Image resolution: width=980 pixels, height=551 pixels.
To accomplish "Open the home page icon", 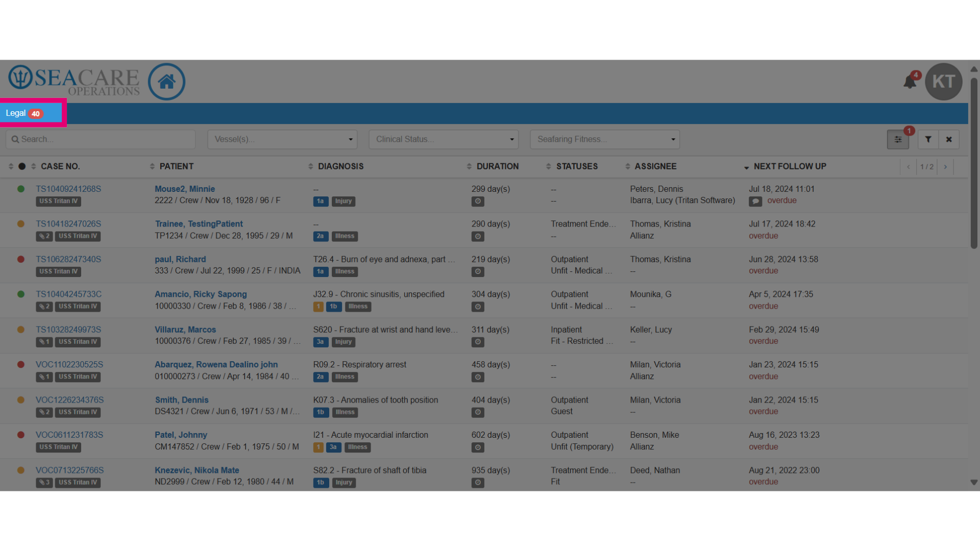I will (166, 82).
